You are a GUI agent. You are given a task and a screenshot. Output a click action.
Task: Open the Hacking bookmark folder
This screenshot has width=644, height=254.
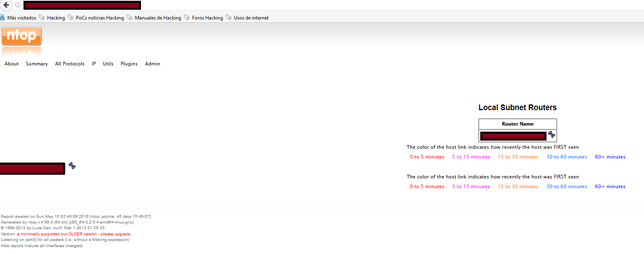56,18
